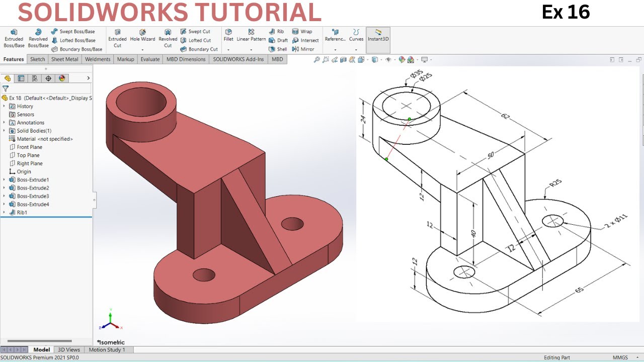Open the 3D Views tab
The image size is (644, 362).
(69, 349)
